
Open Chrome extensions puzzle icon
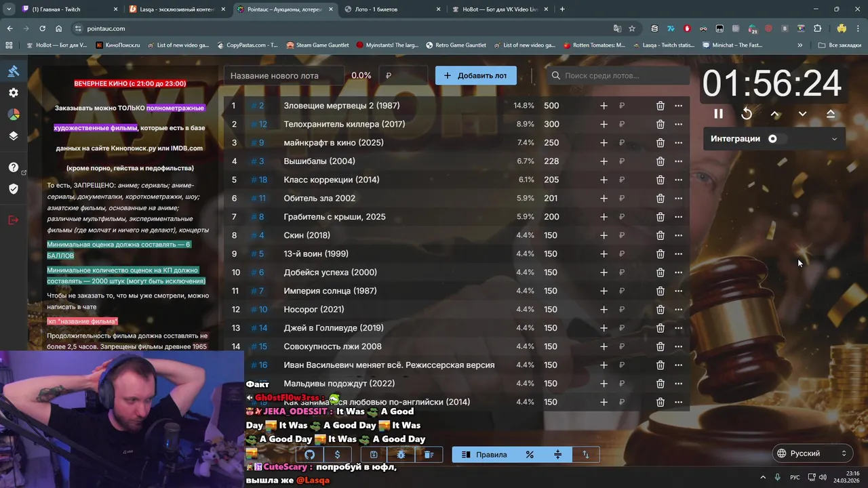[817, 28]
